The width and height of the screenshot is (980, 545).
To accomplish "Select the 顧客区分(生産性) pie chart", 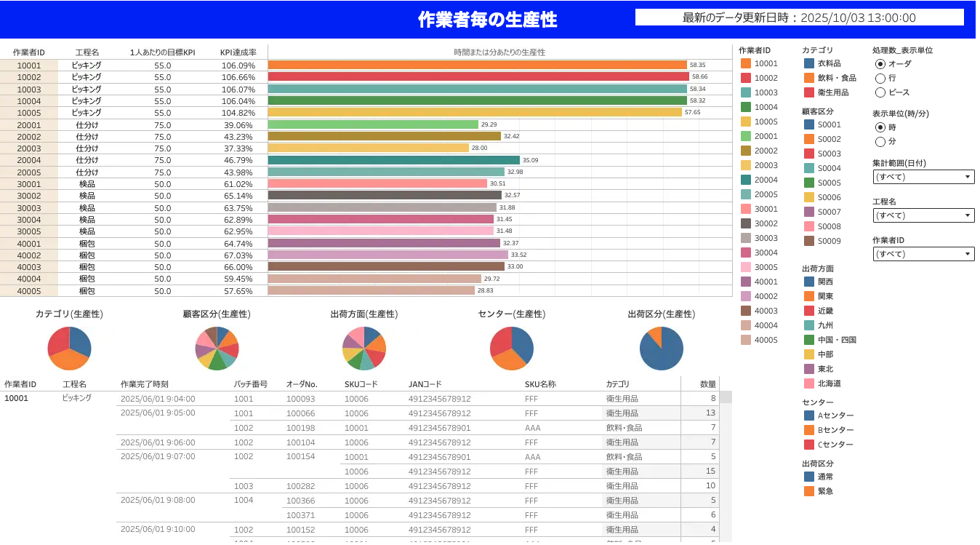I will 217,349.
